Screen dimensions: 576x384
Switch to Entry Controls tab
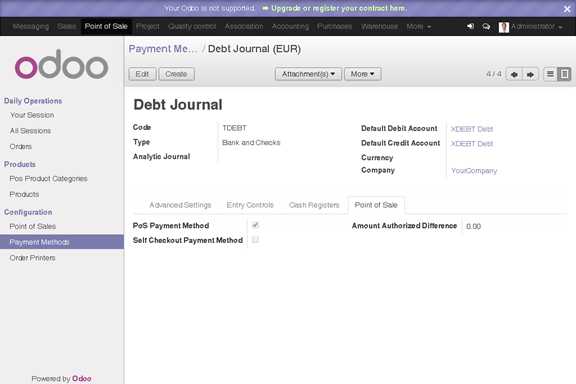tap(250, 205)
